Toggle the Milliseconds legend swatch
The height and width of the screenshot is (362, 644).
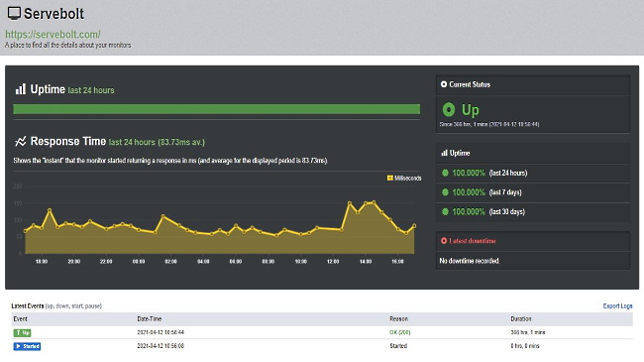point(389,179)
